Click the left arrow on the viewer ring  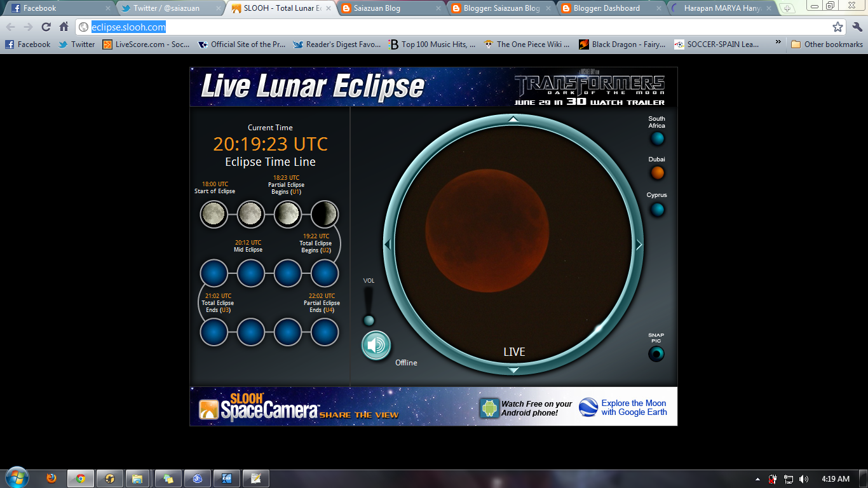click(x=388, y=245)
